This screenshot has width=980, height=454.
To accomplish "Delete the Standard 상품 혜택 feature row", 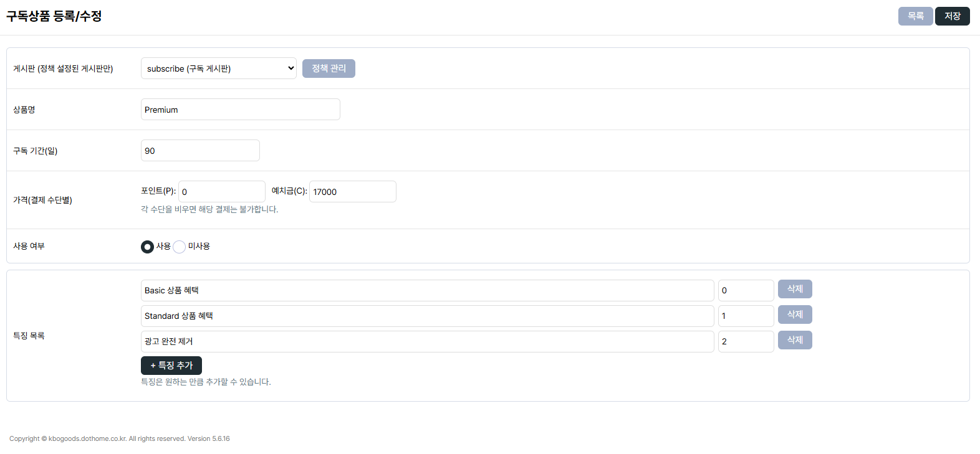I will pyautogui.click(x=795, y=314).
